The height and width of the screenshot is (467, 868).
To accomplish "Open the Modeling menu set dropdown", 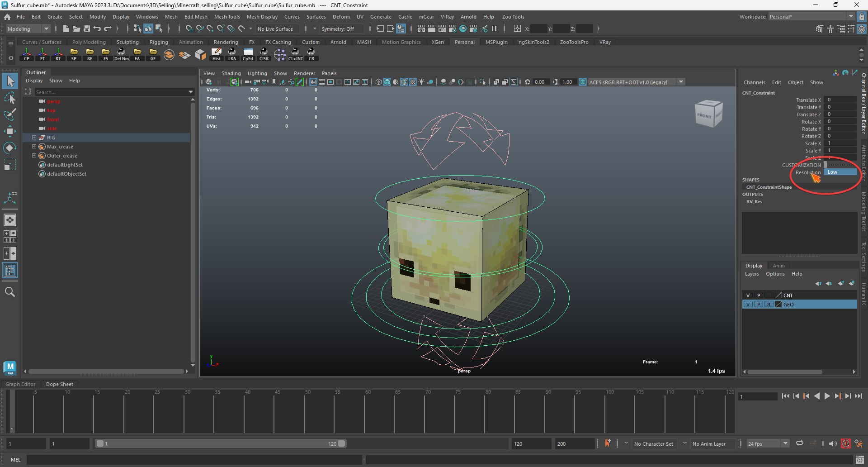I will point(28,29).
